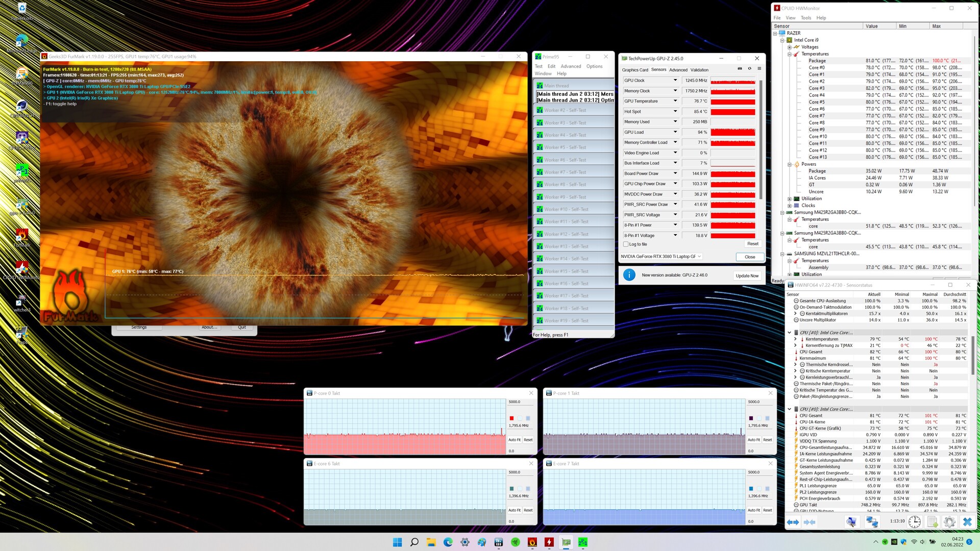
Task: Switch to the Graphics Card tab
Action: pyautogui.click(x=635, y=70)
